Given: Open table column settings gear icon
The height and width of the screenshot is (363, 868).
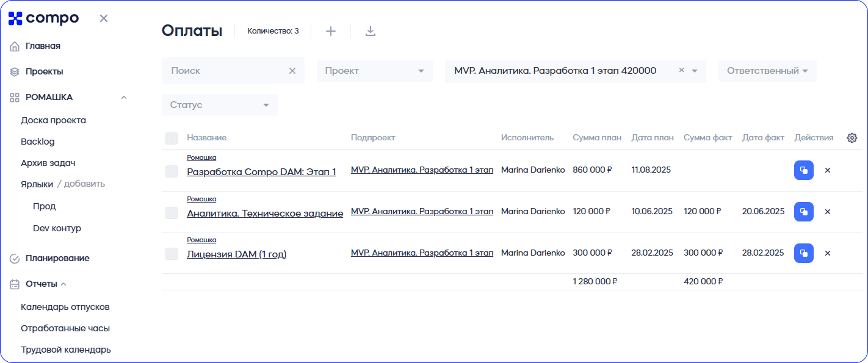Looking at the screenshot, I should pos(852,138).
